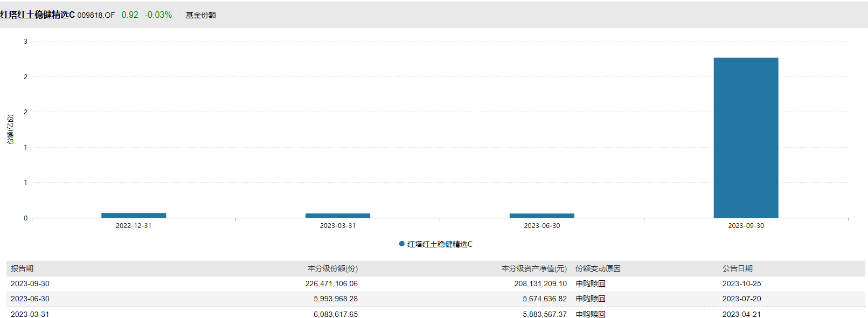Viewport: 868px width, 318px height.
Task: Click the 基金份额 tab in header
Action: click(201, 15)
